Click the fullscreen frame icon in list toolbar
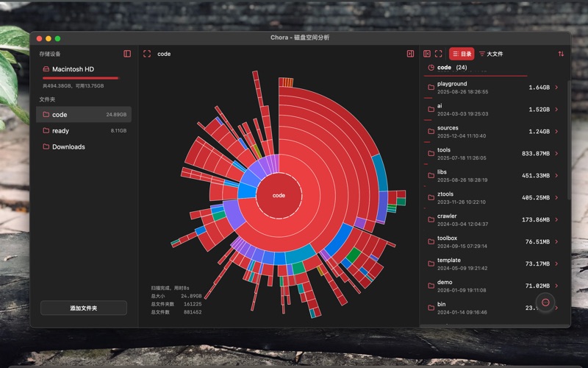The image size is (588, 368). [439, 54]
